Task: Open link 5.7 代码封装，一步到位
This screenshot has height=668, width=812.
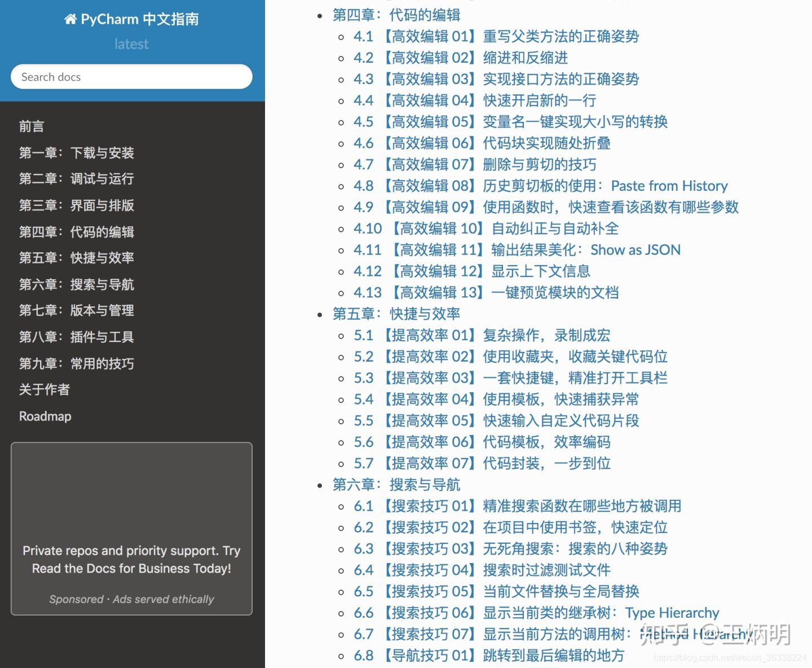Action: [x=482, y=464]
